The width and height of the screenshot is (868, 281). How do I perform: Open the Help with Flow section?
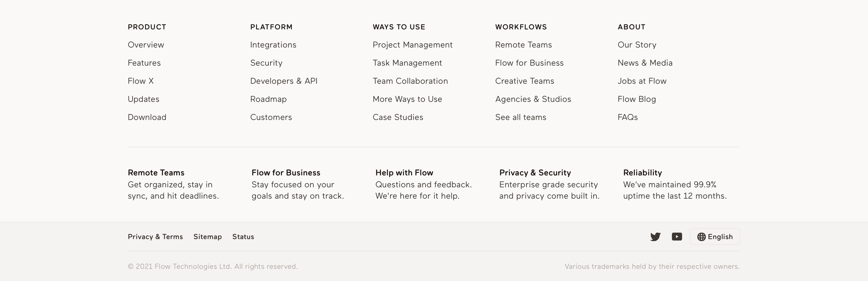(404, 173)
